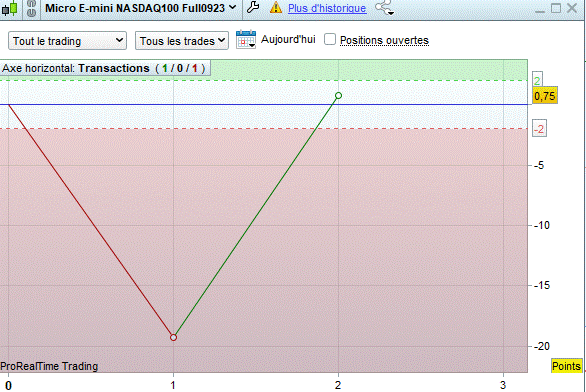The width and height of the screenshot is (586, 392).
Task: Click the red trade point circle
Action: 173,337
